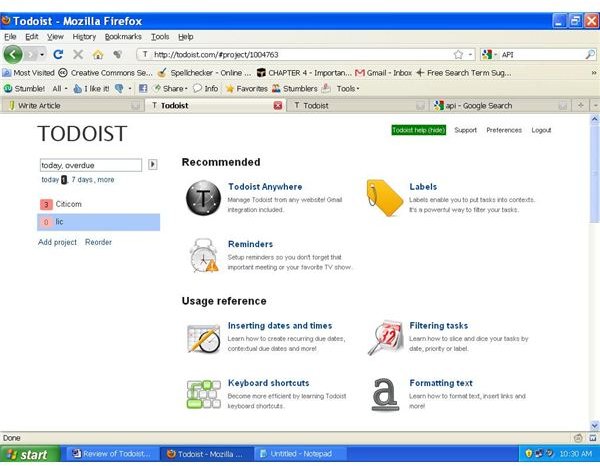Click the Stumble! toolbar button
The width and height of the screenshot is (600, 466).
point(24,88)
